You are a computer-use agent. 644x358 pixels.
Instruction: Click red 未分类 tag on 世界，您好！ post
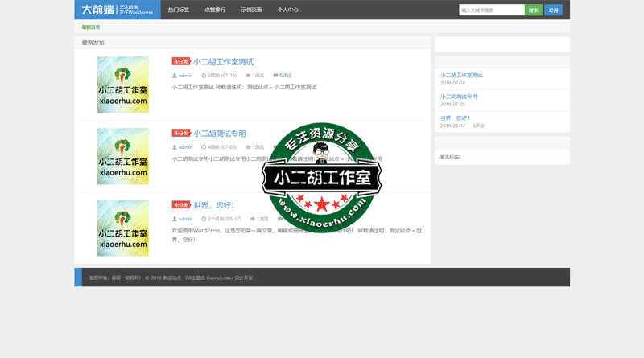click(180, 204)
